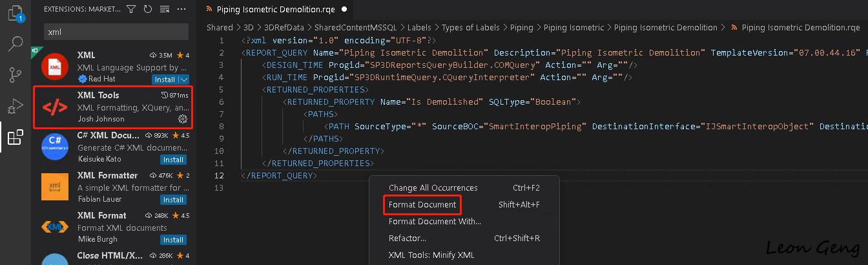The height and width of the screenshot is (265, 868).
Task: Install the C# XML Documentation extension
Action: (x=173, y=160)
